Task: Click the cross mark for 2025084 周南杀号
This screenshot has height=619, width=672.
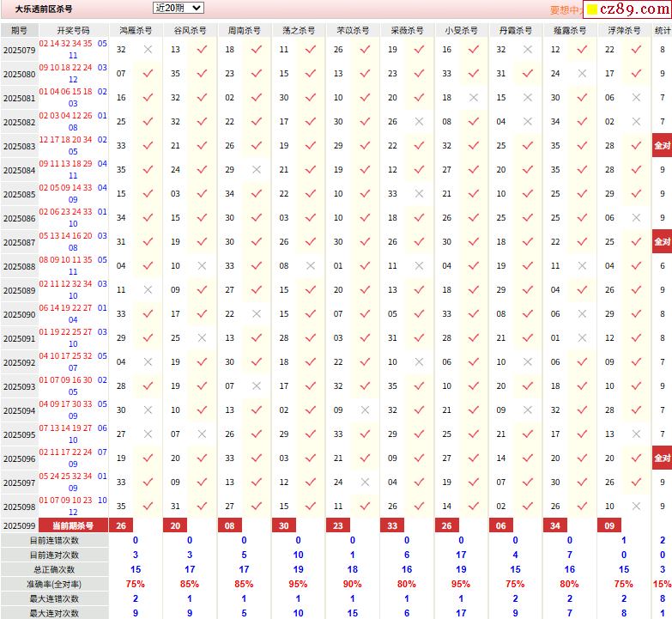Action: point(257,169)
